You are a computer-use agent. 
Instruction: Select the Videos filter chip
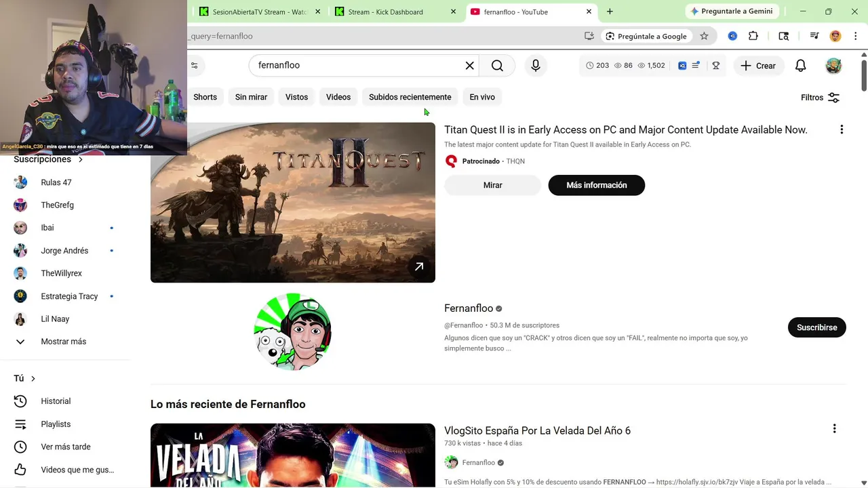click(x=338, y=97)
